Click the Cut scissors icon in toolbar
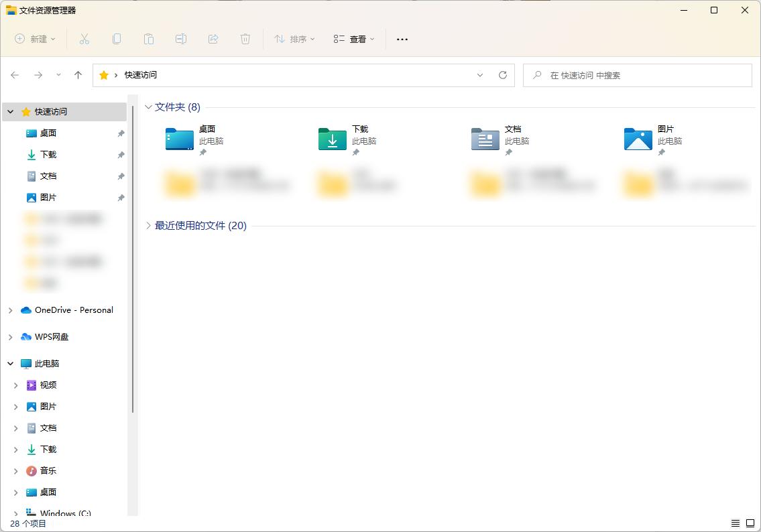The width and height of the screenshot is (761, 532). (x=84, y=39)
